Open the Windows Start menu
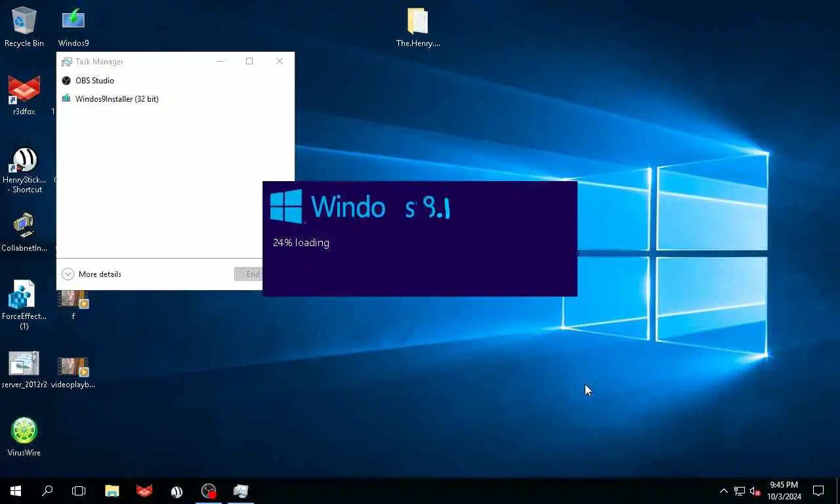 (x=16, y=491)
